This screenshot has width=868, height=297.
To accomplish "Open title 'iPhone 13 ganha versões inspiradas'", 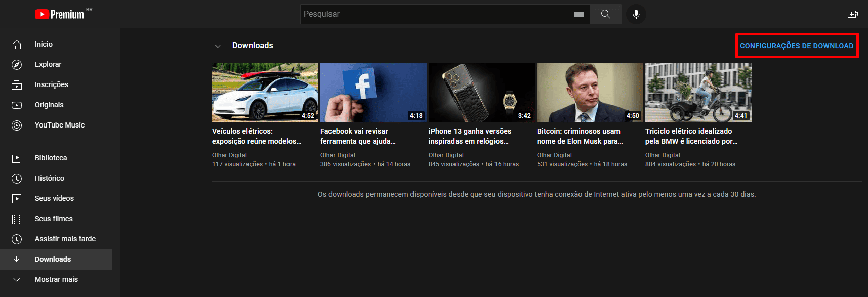I will click(x=470, y=136).
